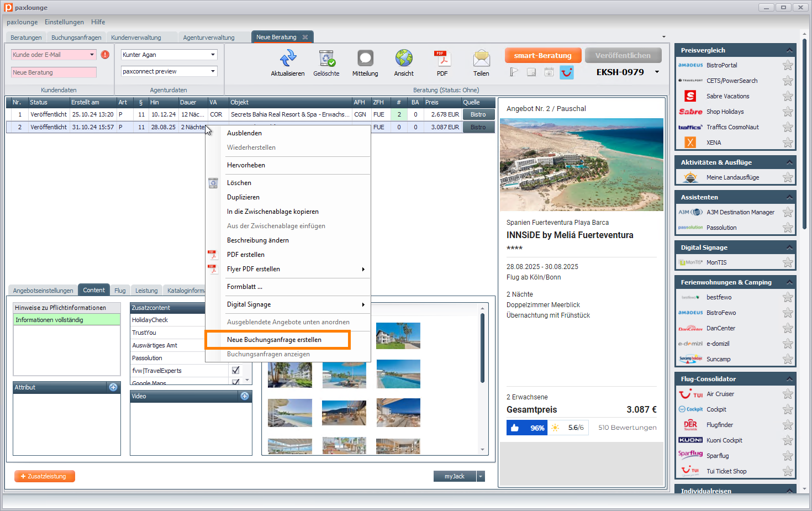Click the A3M Destination Manager icon

click(690, 212)
